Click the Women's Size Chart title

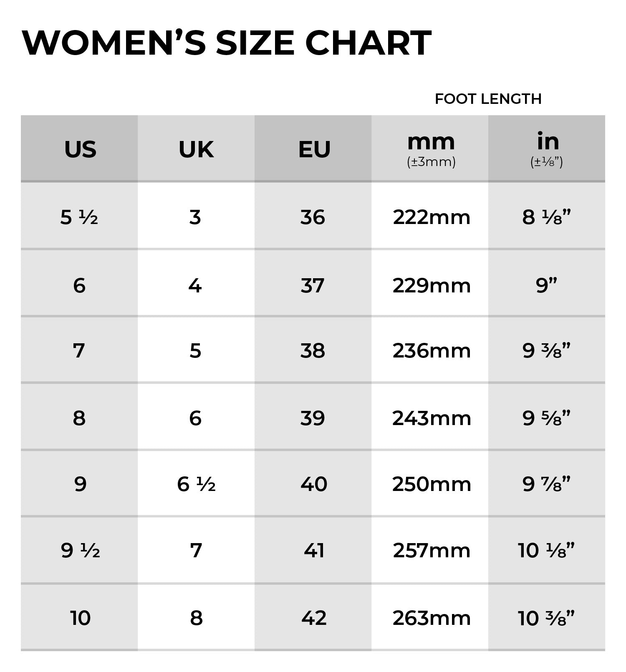coord(226,43)
